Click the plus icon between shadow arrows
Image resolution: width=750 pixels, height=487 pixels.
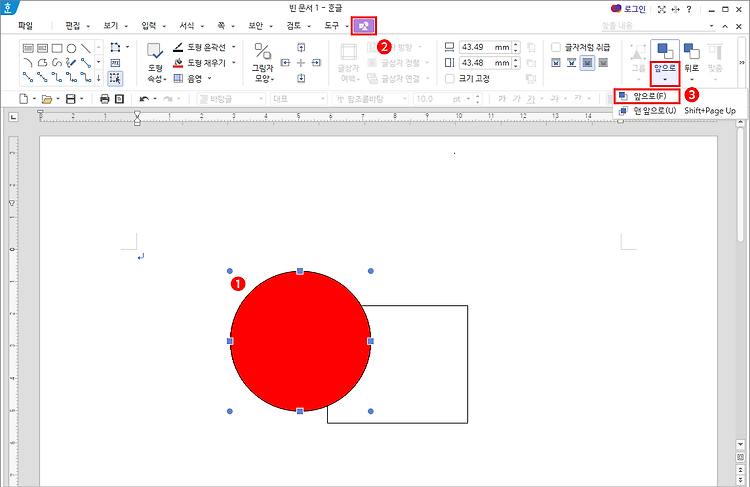point(301,63)
